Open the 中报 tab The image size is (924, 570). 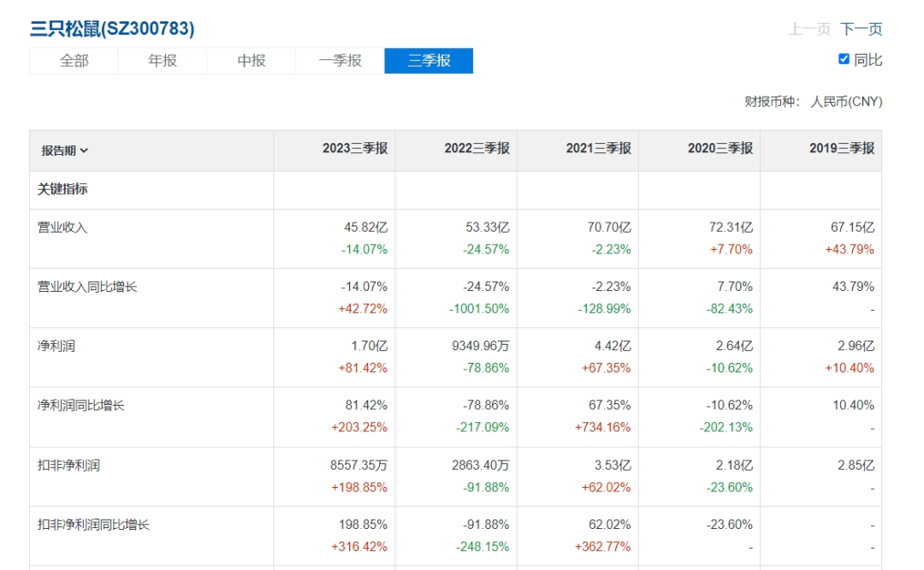click(252, 61)
